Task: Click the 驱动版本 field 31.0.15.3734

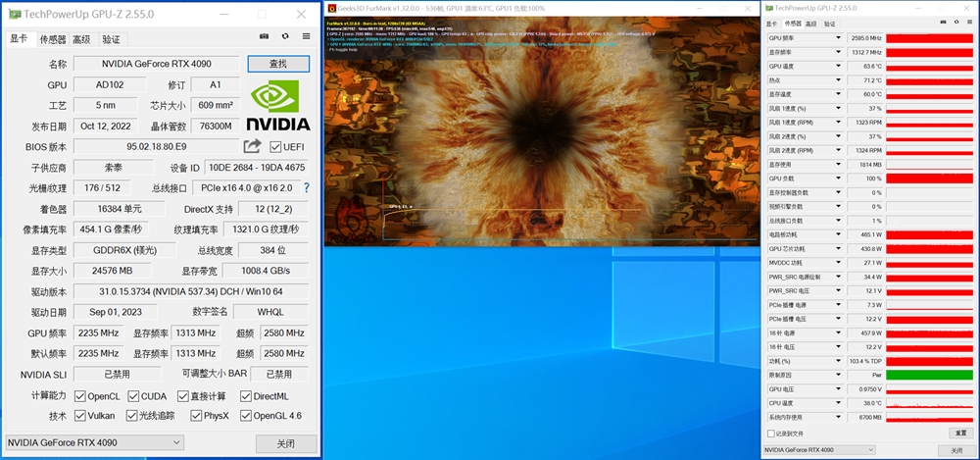Action: (x=191, y=291)
